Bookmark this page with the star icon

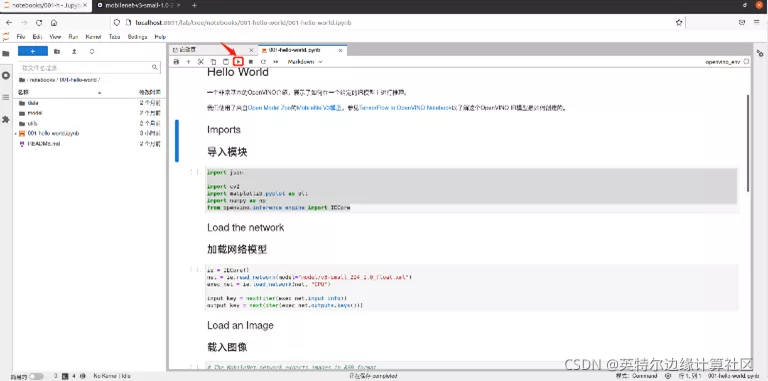click(x=679, y=23)
